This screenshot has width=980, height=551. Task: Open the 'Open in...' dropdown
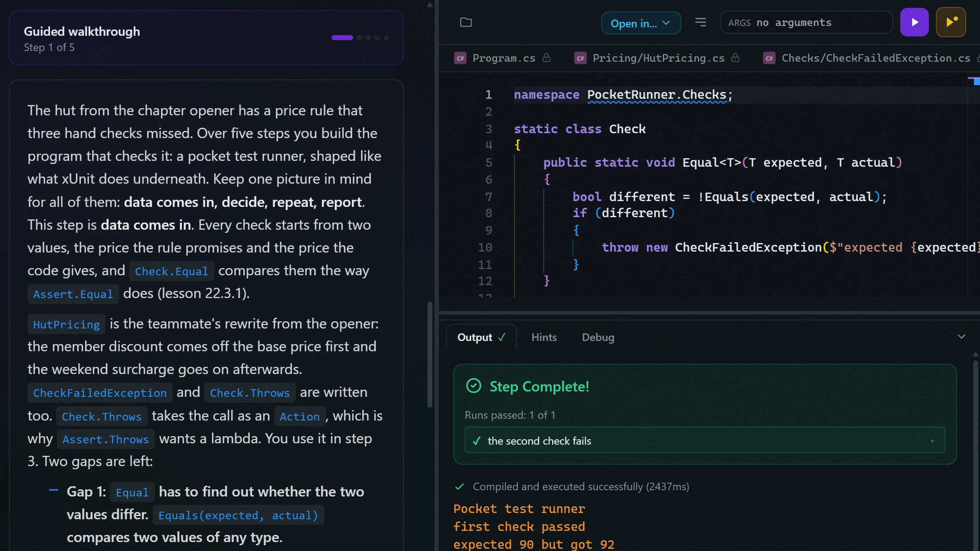point(641,23)
